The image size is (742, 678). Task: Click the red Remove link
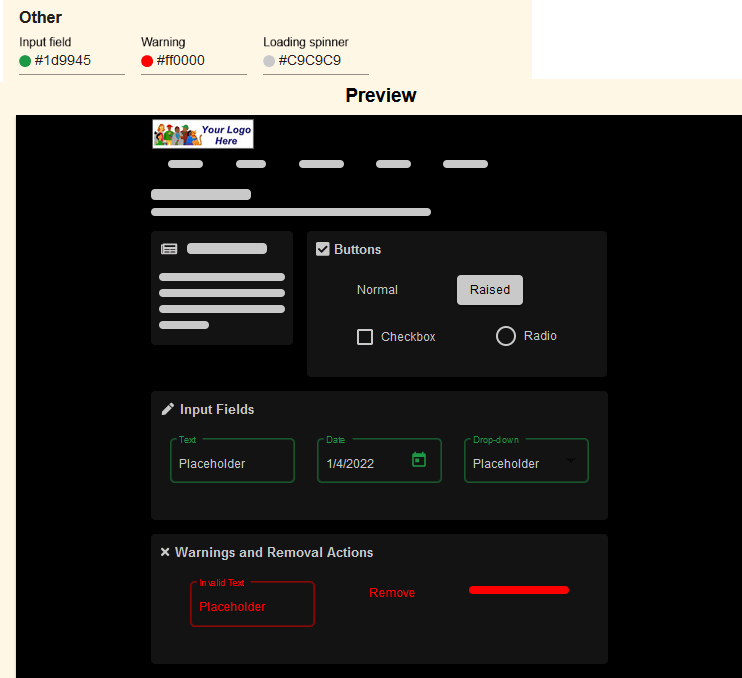click(392, 593)
